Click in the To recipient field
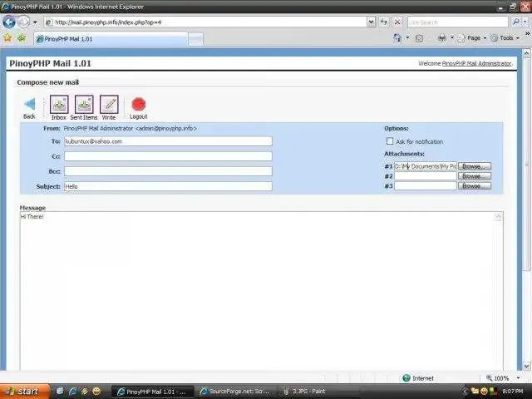Screen dimensions: 532x399 click(168, 141)
